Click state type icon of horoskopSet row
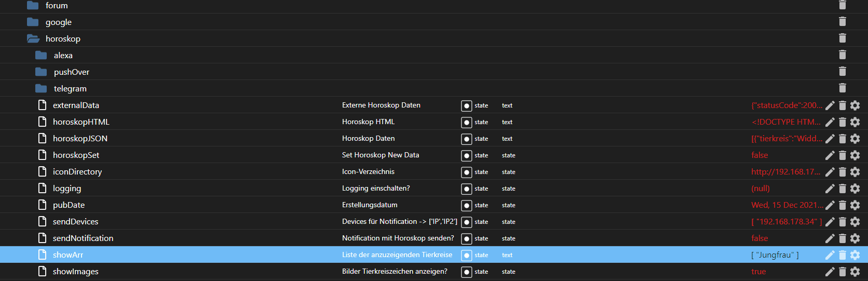868x281 pixels. tap(467, 156)
